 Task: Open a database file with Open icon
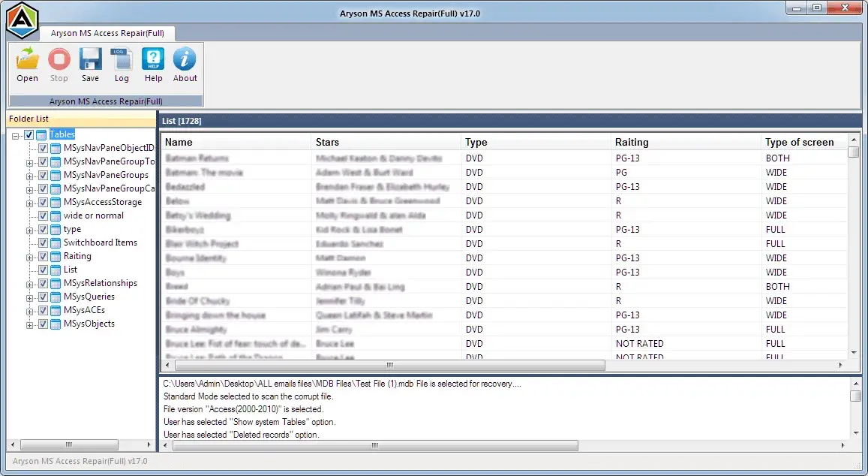click(27, 59)
